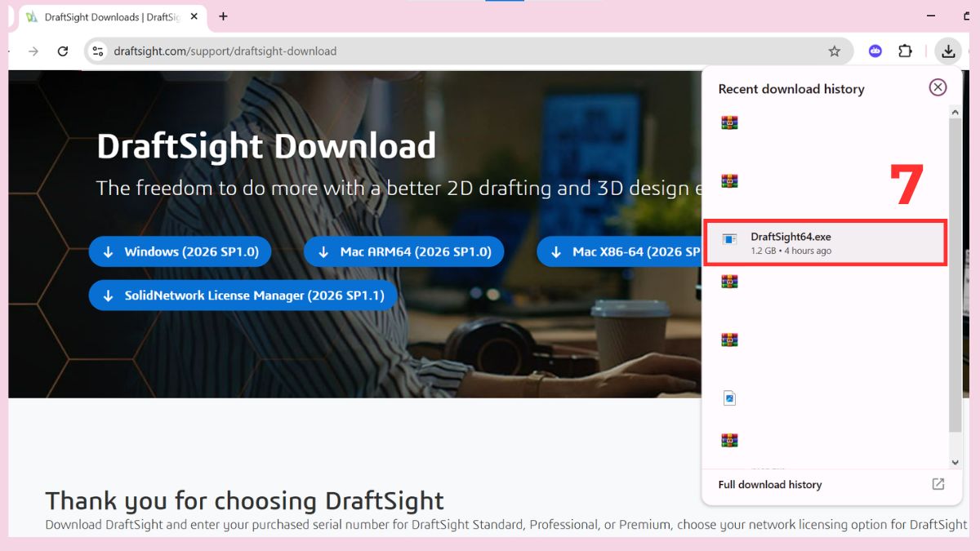Image resolution: width=980 pixels, height=551 pixels.
Task: Open a new browser tab
Action: coord(223,16)
